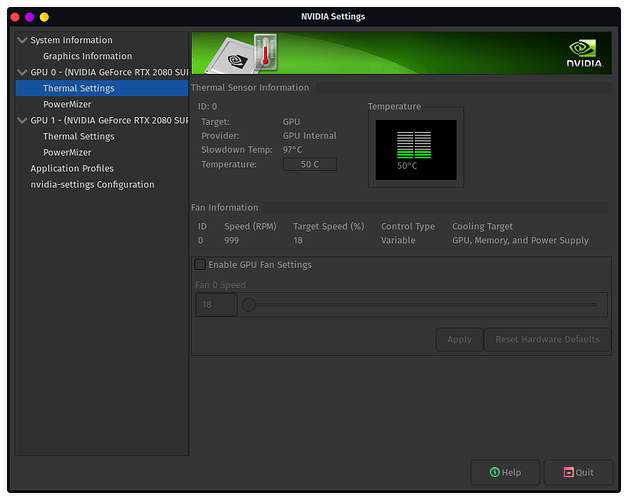This screenshot has height=500, width=628.
Task: Open Application Profiles page
Action: 72,168
